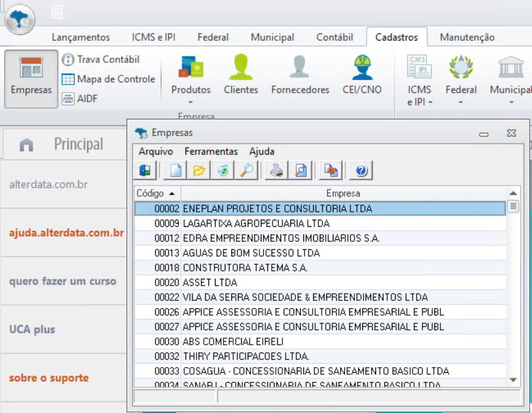
Task: Open print preview icon in Empresas toolbar
Action: coord(300,170)
